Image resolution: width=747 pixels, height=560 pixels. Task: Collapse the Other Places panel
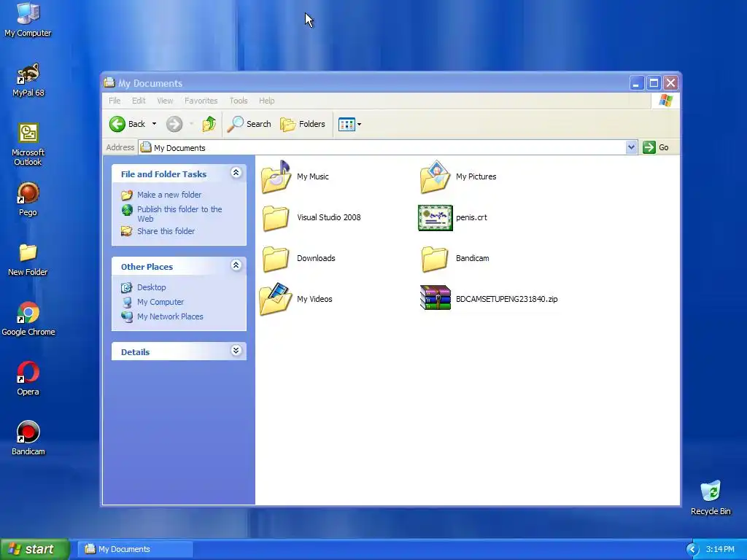[x=236, y=265]
